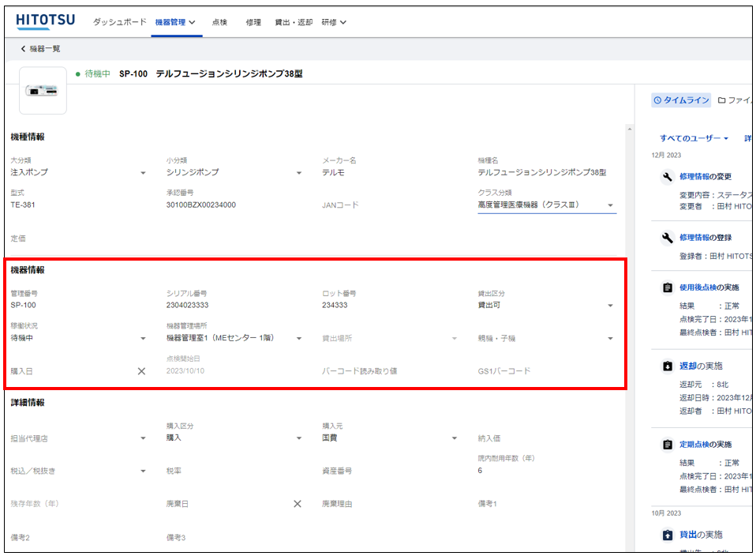
Task: Click the バーコード読み取り値 field
Action: tap(390, 371)
